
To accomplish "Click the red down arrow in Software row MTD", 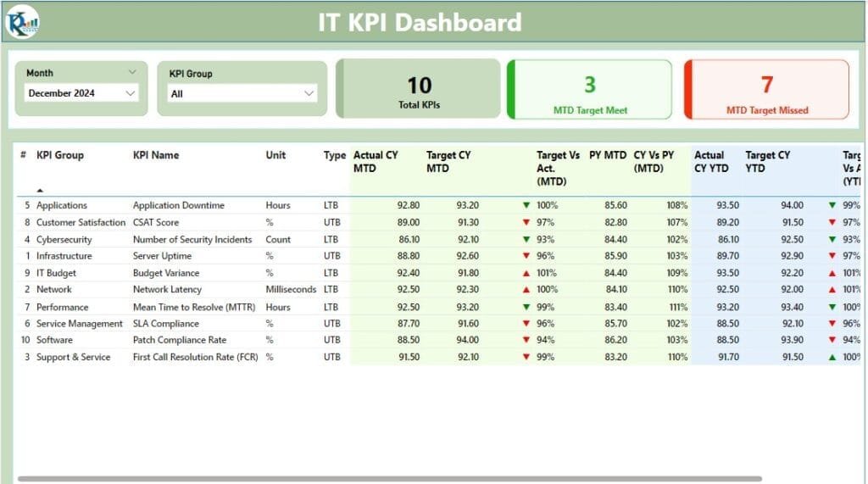I will [526, 340].
